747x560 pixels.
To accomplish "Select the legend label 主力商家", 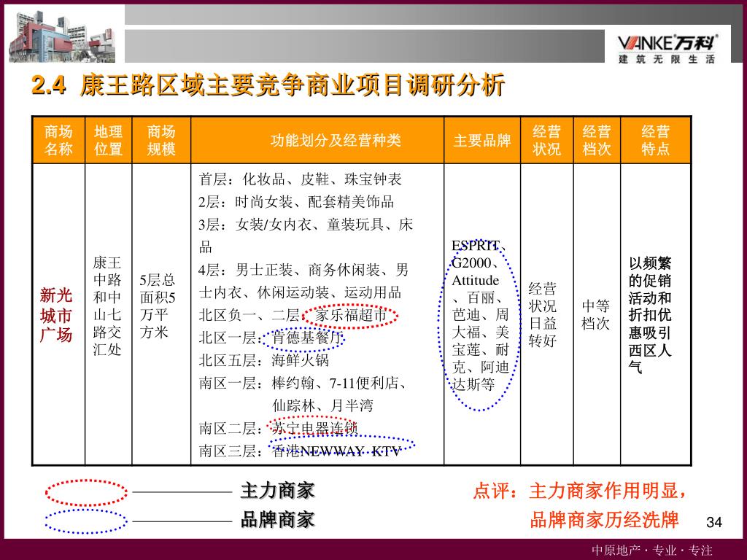I will 278,491.
